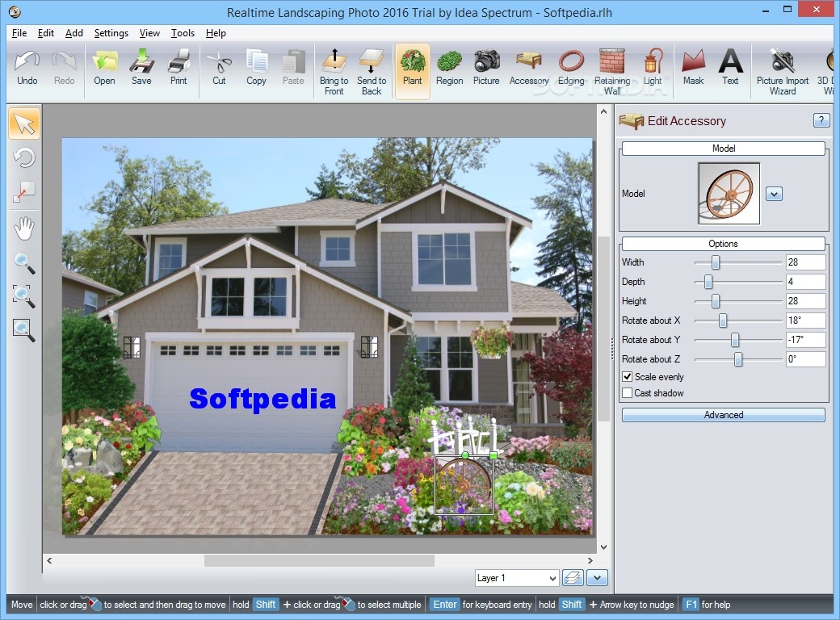Click the blue Softpedia text object
This screenshot has height=620, width=840.
pos(262,399)
